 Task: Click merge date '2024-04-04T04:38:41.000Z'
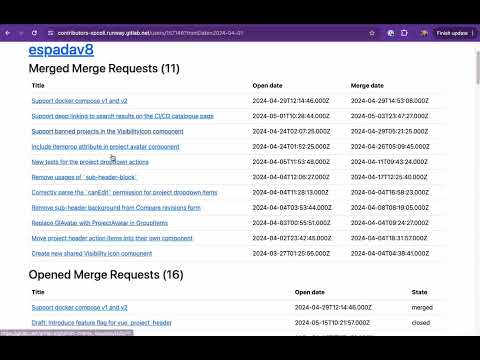(x=390, y=254)
